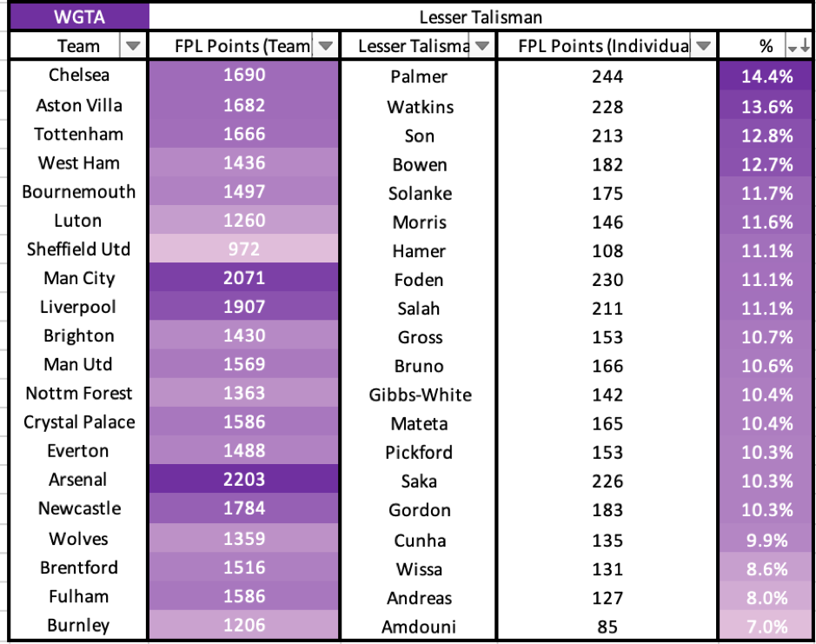This screenshot has height=644, width=816.
Task: Select the Sheffield Utd cell
Action: 79,249
